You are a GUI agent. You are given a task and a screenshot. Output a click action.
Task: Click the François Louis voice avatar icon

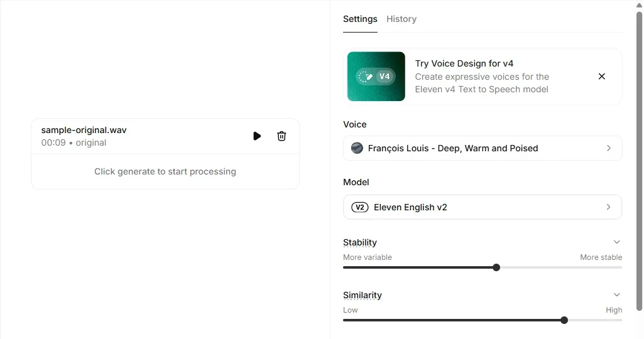(357, 148)
